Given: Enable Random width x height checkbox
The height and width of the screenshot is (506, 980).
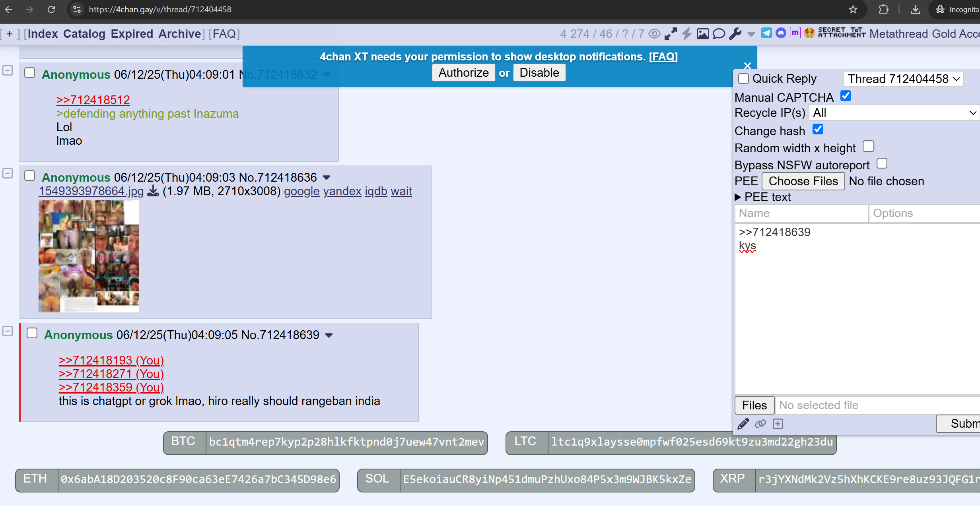Looking at the screenshot, I should tap(868, 146).
